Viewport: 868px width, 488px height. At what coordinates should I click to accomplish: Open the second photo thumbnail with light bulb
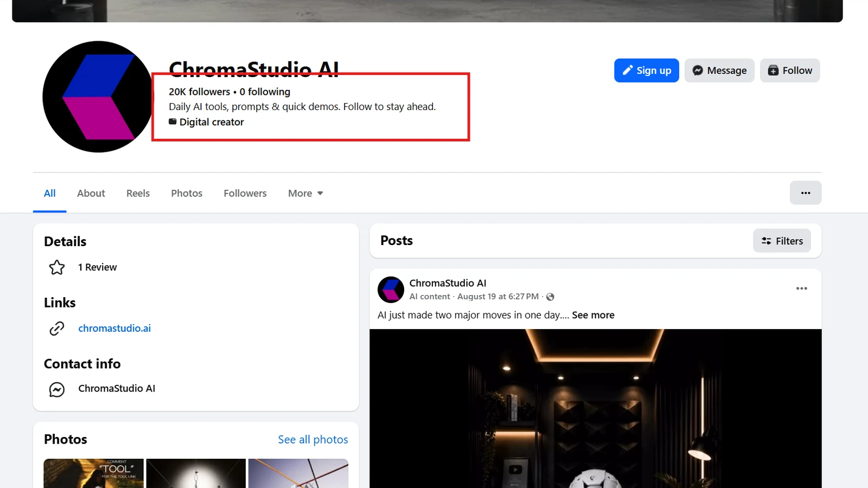coord(196,473)
